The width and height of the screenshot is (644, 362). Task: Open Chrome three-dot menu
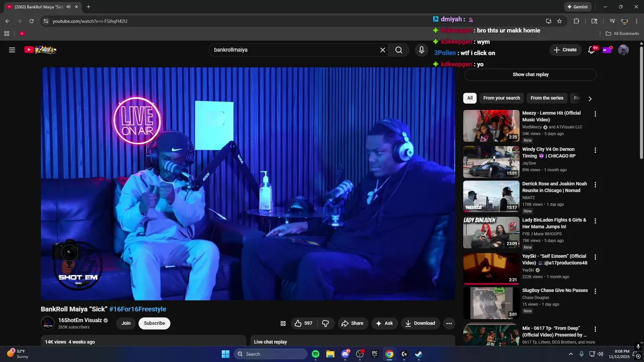tap(636, 21)
